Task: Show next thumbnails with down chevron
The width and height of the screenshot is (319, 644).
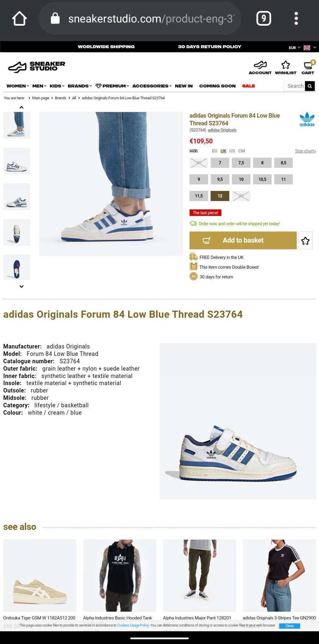Action: tap(22, 287)
